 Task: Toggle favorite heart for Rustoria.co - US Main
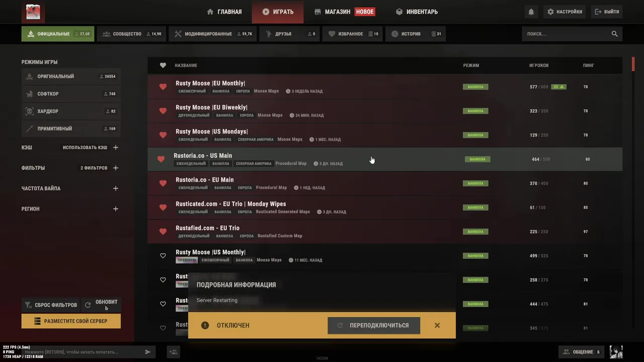161,159
